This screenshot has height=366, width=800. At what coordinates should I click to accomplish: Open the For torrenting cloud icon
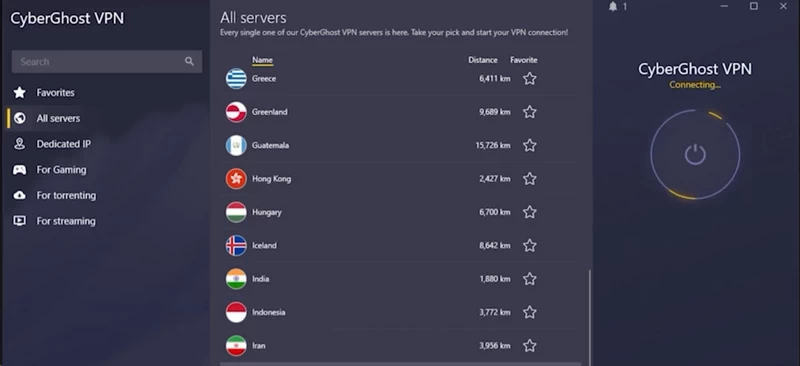tap(19, 195)
